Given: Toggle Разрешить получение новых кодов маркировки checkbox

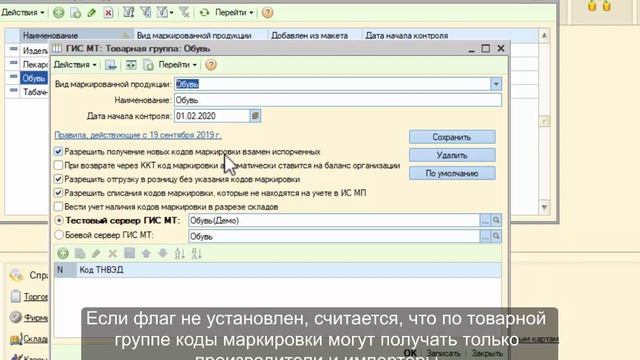Looking at the screenshot, I should (x=58, y=151).
